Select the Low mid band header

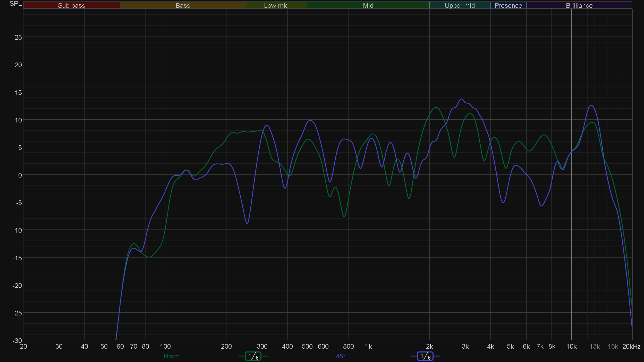point(276,5)
